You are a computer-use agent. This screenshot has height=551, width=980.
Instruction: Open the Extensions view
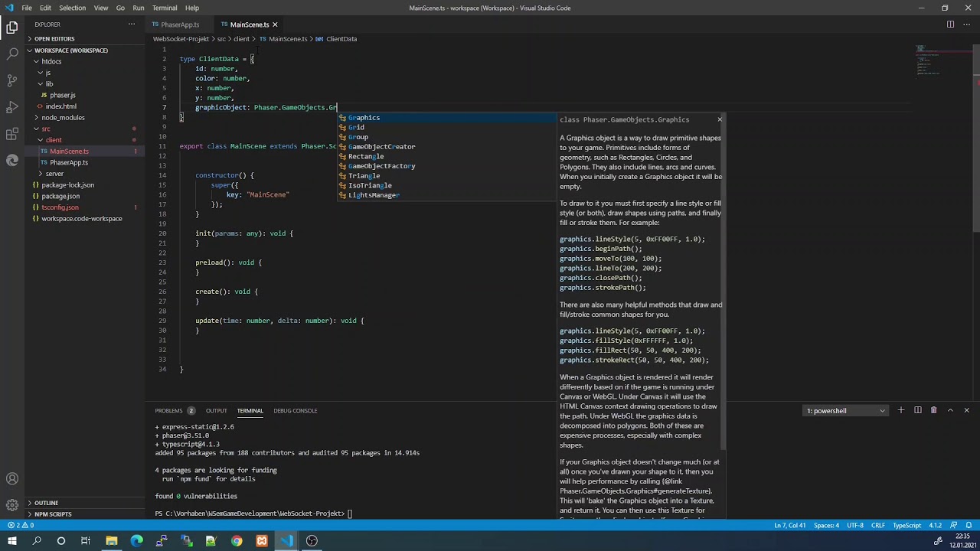pos(12,134)
